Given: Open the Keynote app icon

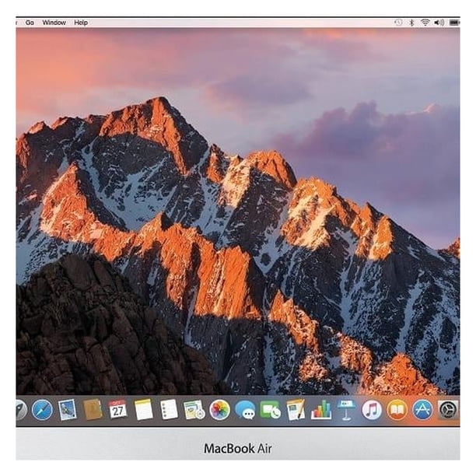Looking at the screenshot, I should [346, 410].
